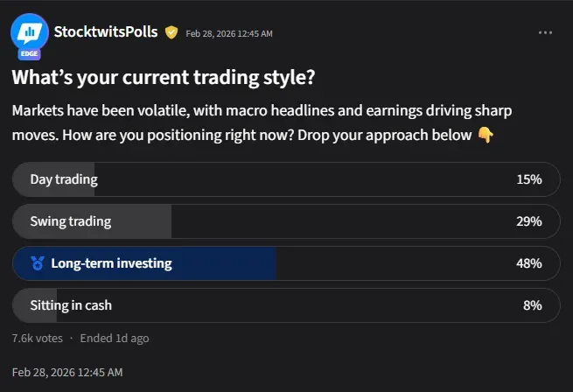Click the EDGE badge under the avatar
573x392 pixels.
point(30,53)
